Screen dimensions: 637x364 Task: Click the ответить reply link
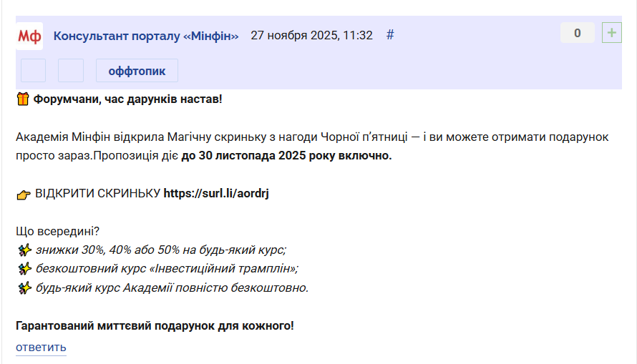pos(41,348)
